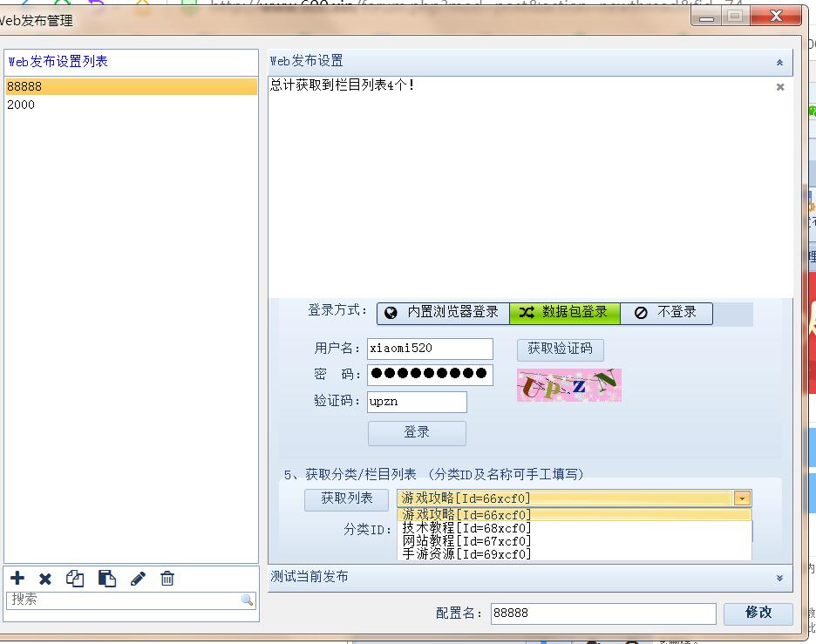Viewport: 816px width, 644px height.
Task: Click the trash can icon
Action: (167, 579)
